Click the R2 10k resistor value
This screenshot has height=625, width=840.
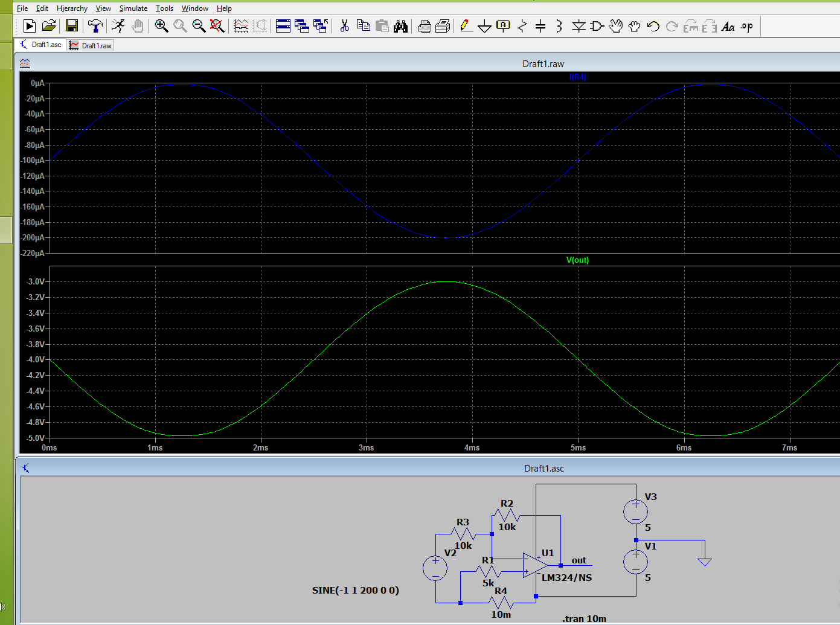[x=507, y=527]
